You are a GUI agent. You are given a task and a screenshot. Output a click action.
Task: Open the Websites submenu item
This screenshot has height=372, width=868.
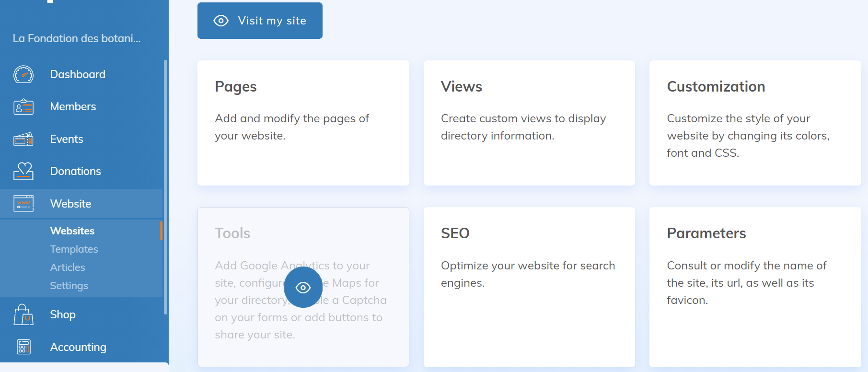coord(72,231)
